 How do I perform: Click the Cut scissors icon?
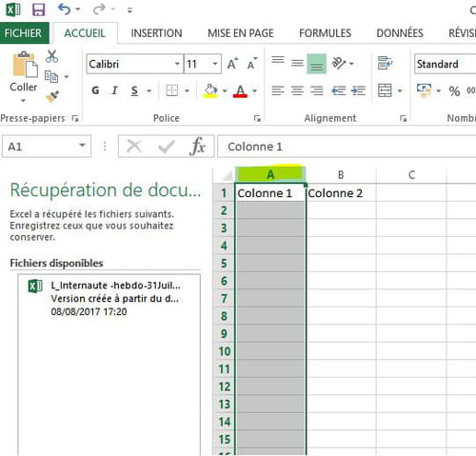pos(51,56)
